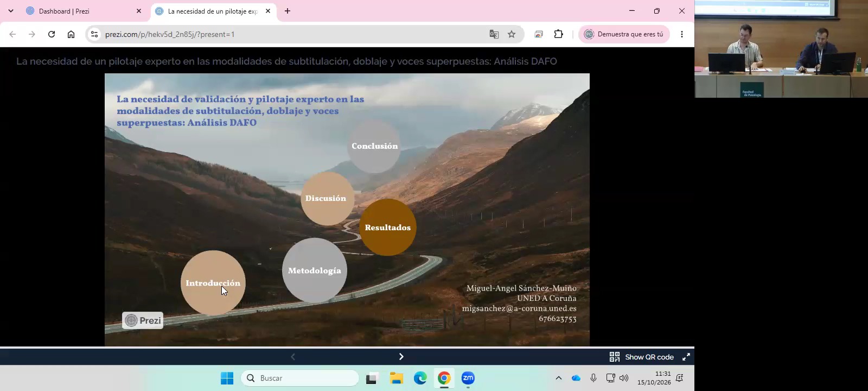The image size is (868, 391).
Task: Open the Introducción topic circle
Action: tap(213, 283)
